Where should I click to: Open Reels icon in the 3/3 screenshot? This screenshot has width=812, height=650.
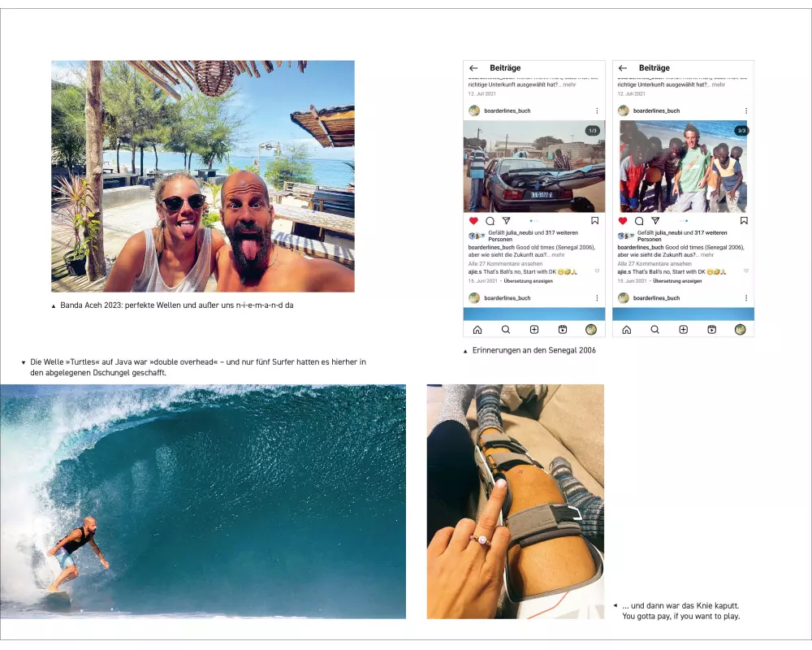[712, 330]
